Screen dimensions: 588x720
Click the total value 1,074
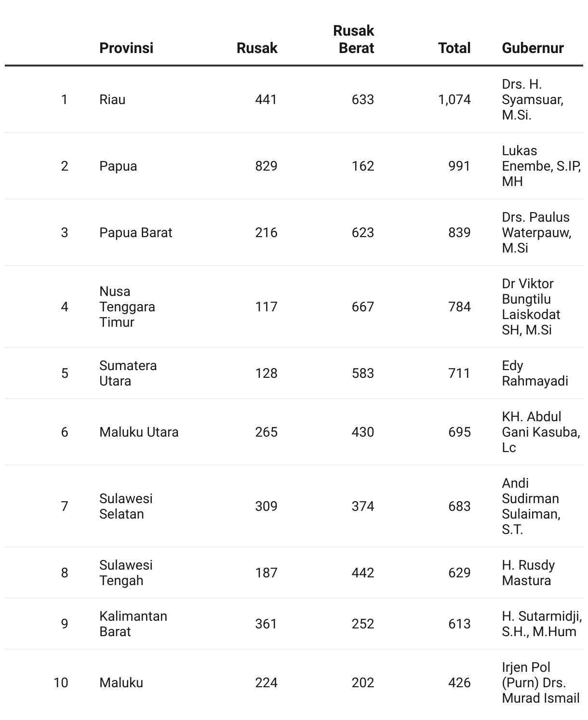[454, 99]
